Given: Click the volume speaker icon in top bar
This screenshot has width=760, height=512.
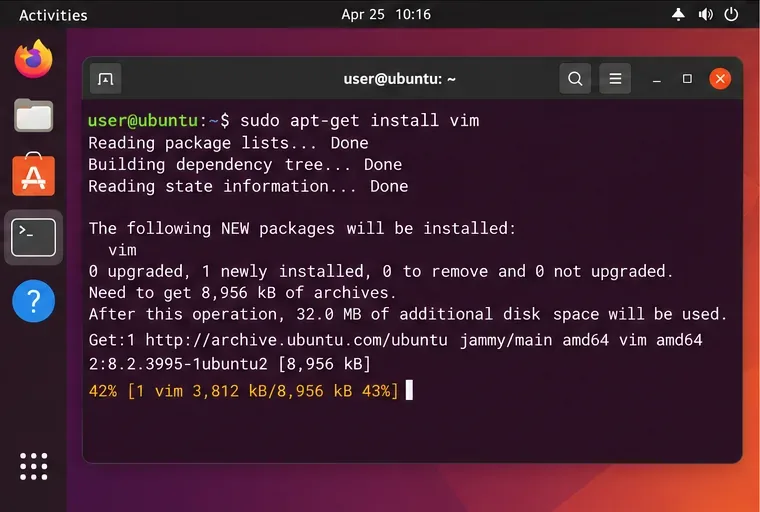Looking at the screenshot, I should coord(705,15).
